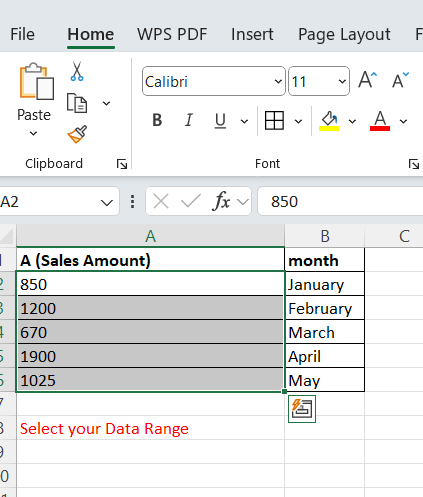Click the Paste clipboard icon
This screenshot has width=423, height=497.
[x=37, y=81]
